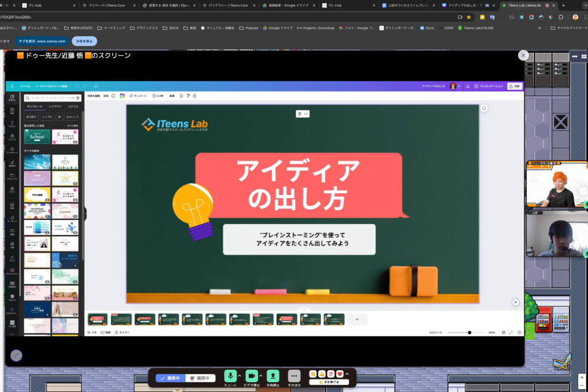Click the trash icon above the slide
The image size is (588, 392).
(x=299, y=113)
